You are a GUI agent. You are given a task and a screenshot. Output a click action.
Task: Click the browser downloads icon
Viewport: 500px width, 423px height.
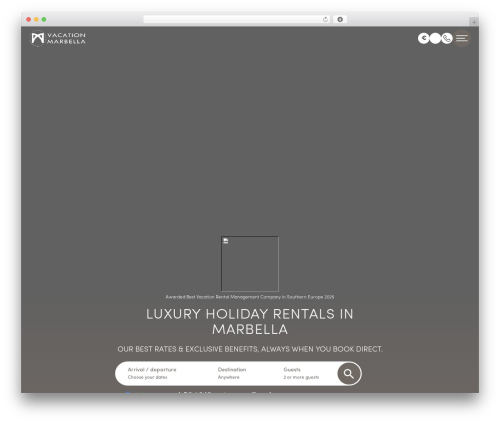(x=340, y=19)
